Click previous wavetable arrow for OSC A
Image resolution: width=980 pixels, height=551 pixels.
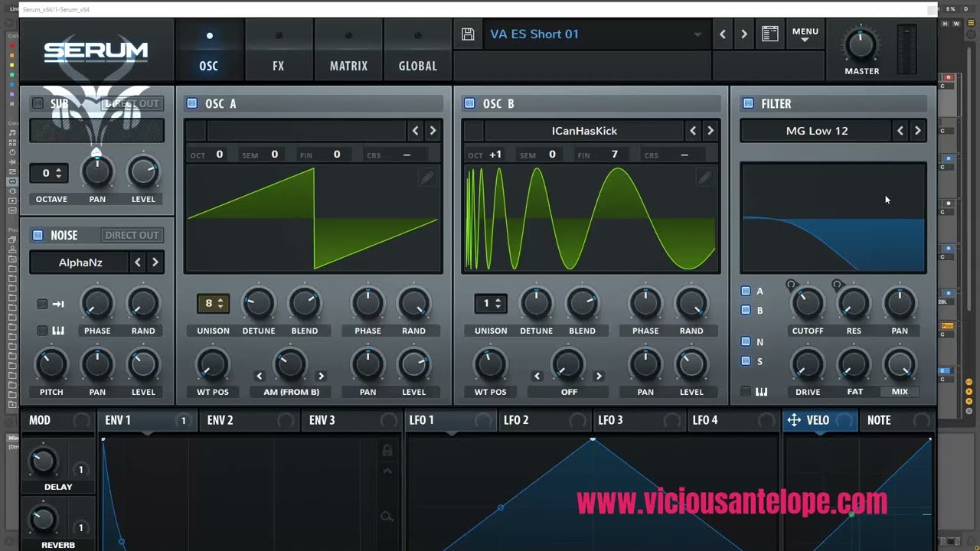click(415, 131)
